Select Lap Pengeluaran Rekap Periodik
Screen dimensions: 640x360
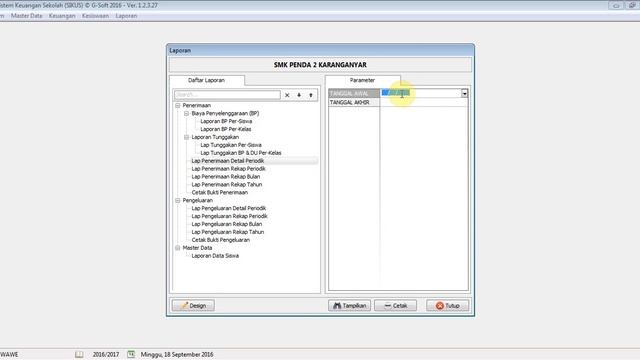(229, 216)
